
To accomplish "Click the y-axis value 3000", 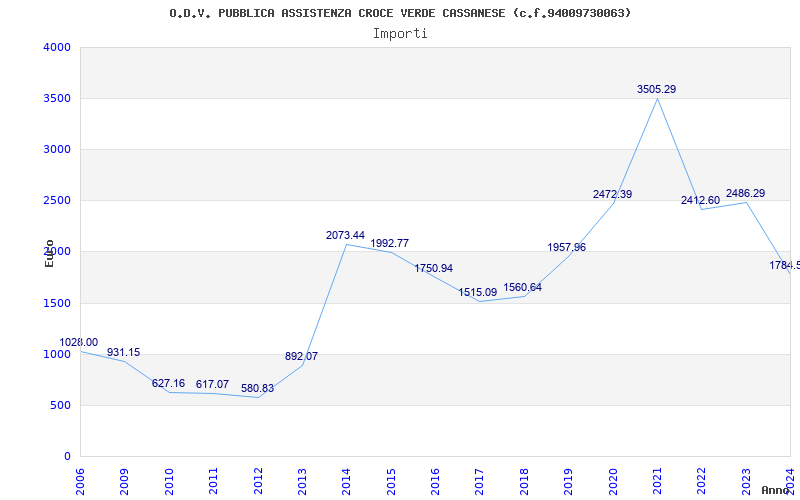I will tap(57, 149).
